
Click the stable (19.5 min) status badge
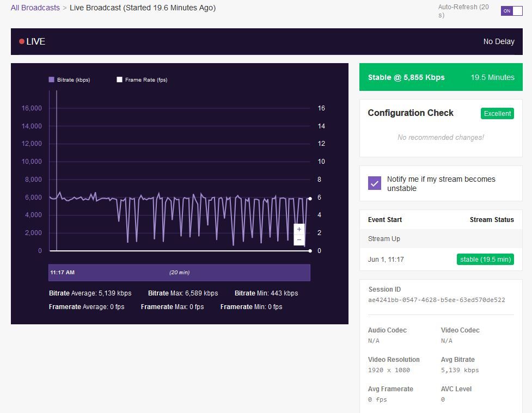point(485,260)
